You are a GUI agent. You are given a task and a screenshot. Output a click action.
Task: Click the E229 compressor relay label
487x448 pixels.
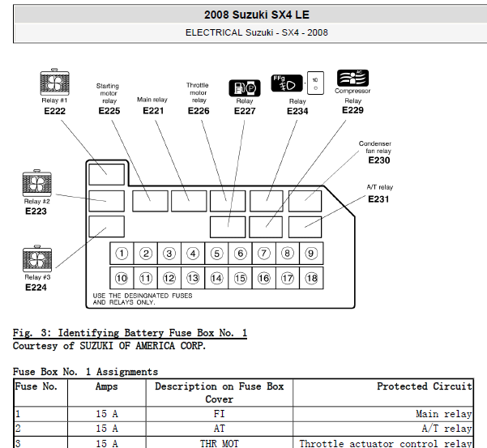click(x=352, y=110)
